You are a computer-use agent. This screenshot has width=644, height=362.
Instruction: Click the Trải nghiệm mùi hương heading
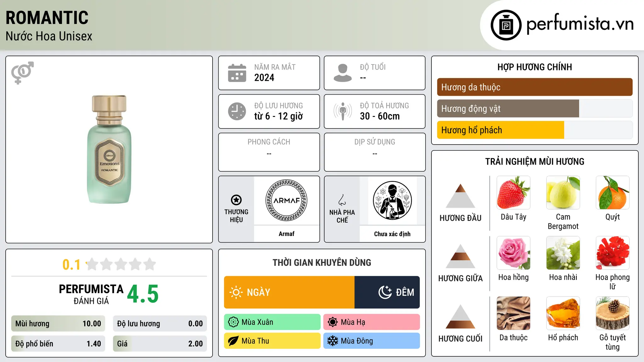click(x=535, y=162)
